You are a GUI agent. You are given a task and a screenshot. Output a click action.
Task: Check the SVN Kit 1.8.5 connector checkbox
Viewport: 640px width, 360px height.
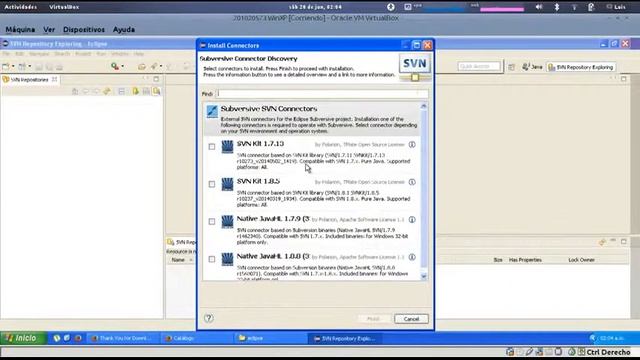211,184
